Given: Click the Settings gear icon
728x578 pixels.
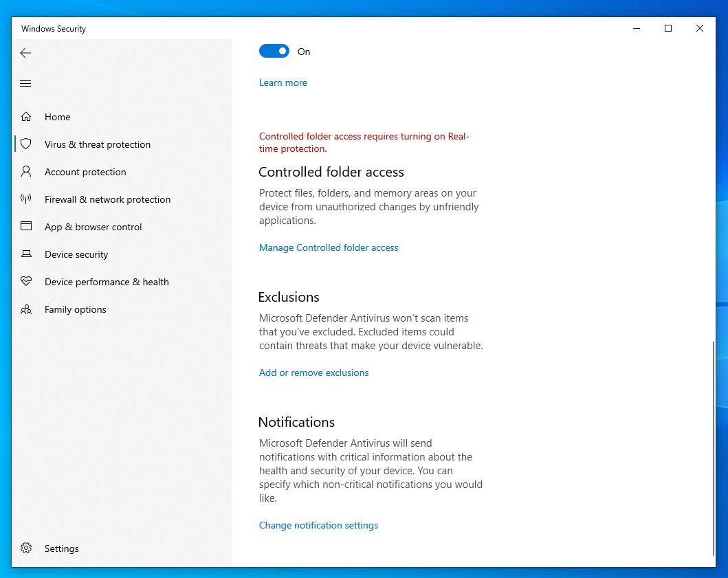Looking at the screenshot, I should pos(26,548).
